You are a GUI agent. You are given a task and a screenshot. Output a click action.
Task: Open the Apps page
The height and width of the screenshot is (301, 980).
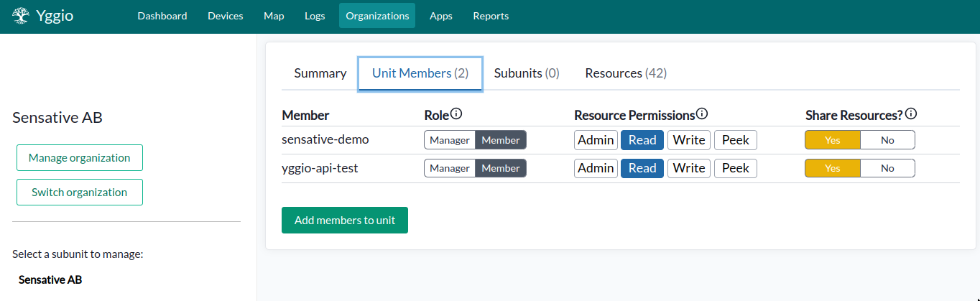[x=441, y=16]
